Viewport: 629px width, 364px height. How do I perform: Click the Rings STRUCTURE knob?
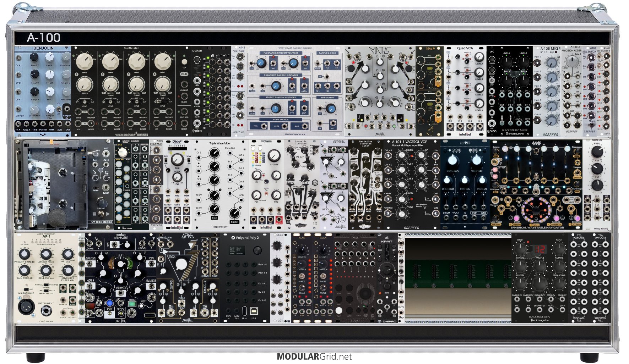tap(476, 160)
